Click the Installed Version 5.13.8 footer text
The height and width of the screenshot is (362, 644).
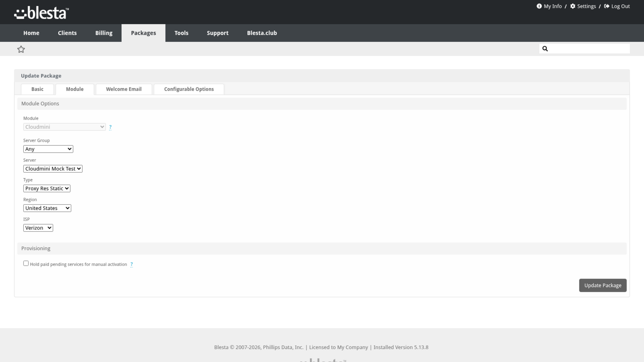point(401,347)
